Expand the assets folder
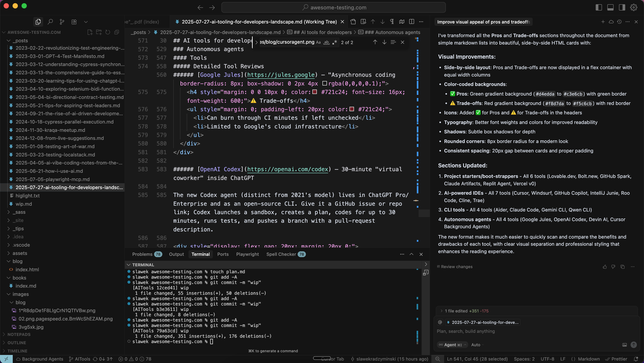The width and height of the screenshot is (644, 363). [x=8, y=253]
